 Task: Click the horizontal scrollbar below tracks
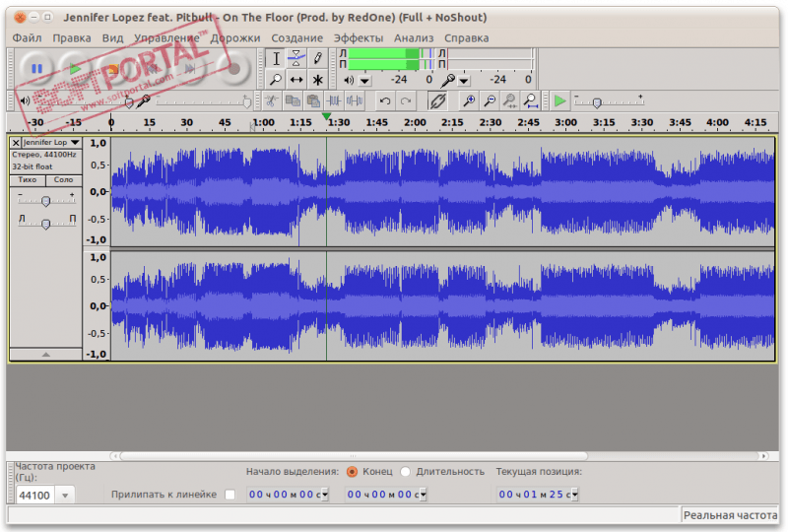354,456
